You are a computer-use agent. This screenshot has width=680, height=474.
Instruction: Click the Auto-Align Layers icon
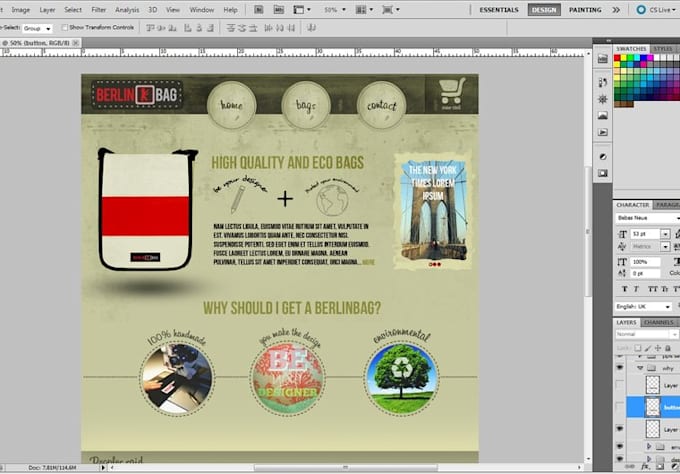[311, 28]
